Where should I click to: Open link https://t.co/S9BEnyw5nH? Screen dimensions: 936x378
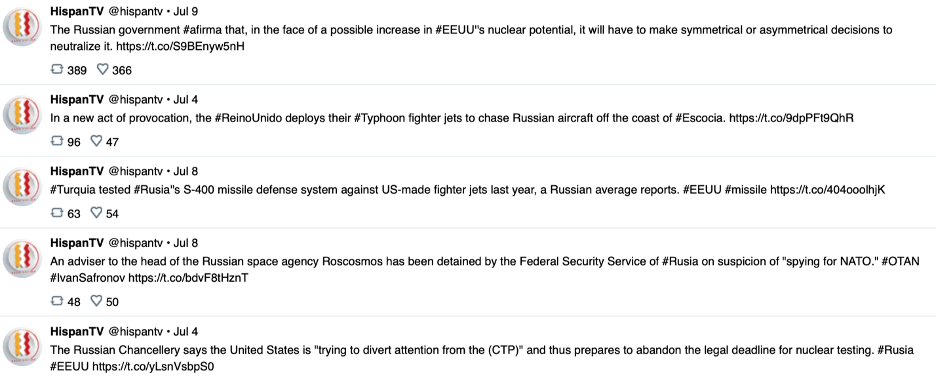[180, 46]
